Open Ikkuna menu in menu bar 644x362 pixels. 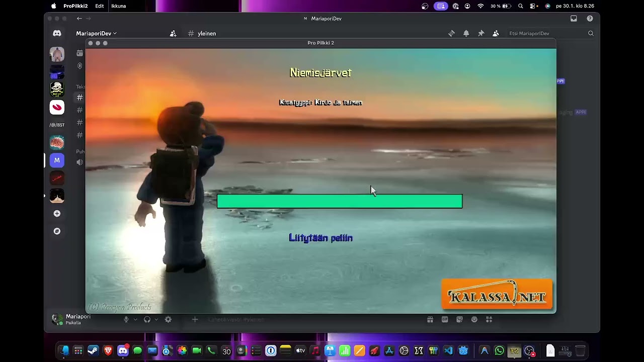pyautogui.click(x=119, y=6)
